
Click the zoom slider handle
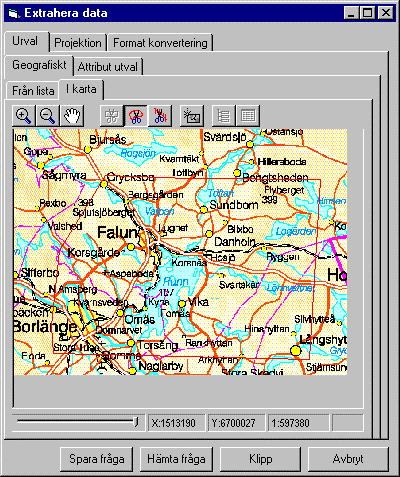136,422
